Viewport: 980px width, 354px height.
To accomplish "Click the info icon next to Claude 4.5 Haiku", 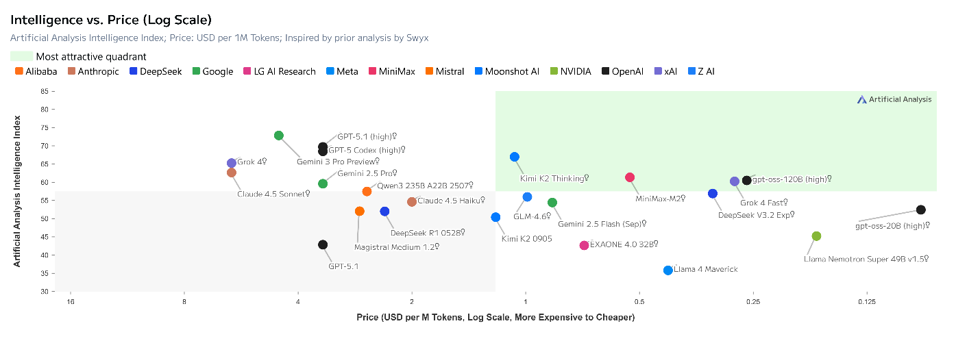I will tap(483, 201).
